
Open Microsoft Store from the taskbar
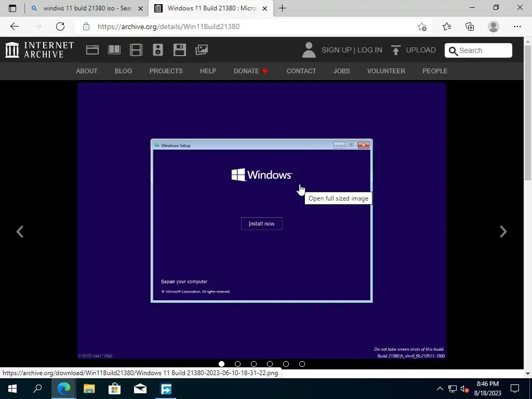click(x=115, y=389)
